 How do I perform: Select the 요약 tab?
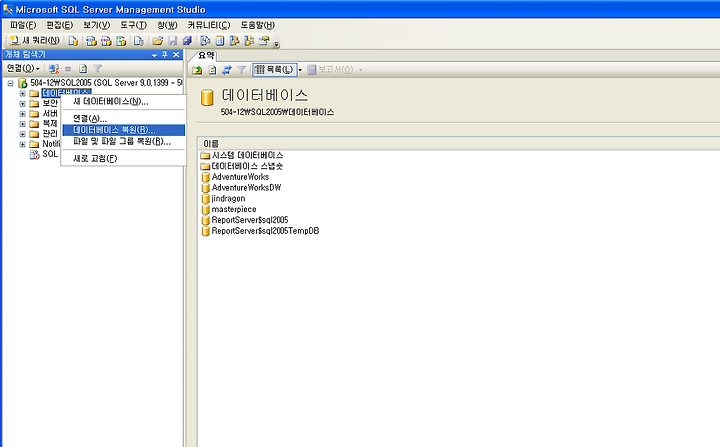click(206, 56)
